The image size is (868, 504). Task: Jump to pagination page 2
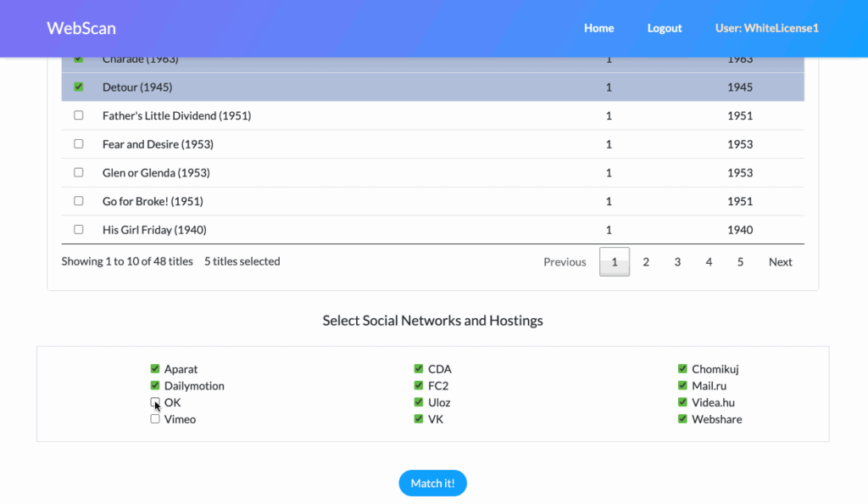tap(646, 262)
